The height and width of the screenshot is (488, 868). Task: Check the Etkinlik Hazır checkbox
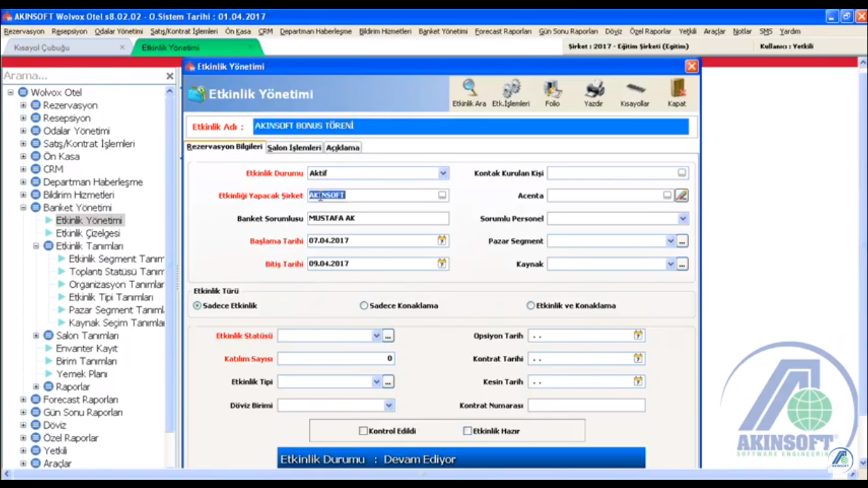point(468,431)
